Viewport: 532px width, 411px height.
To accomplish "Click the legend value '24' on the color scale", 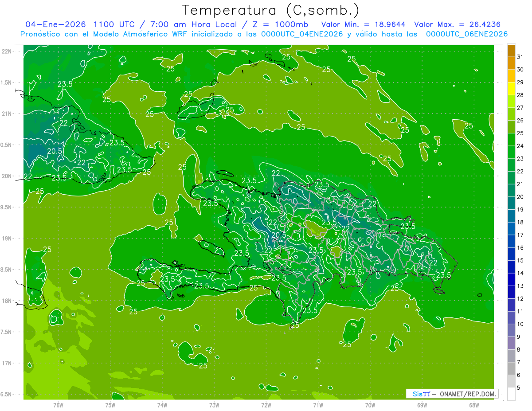I will pyautogui.click(x=520, y=146).
